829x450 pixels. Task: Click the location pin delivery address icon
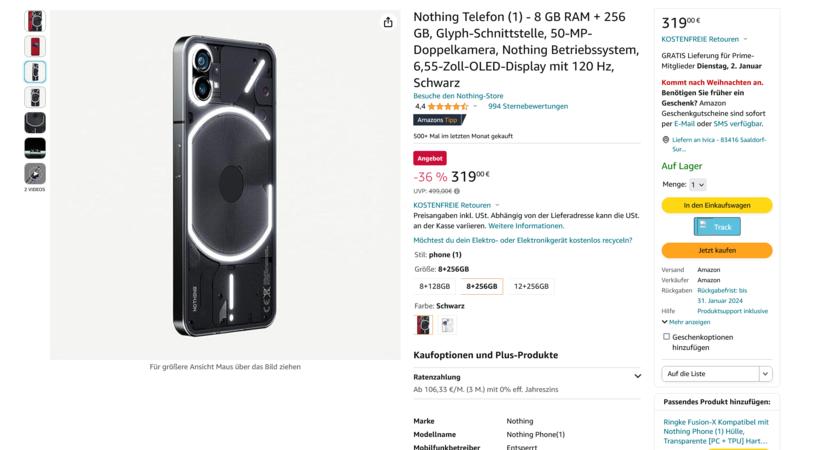(x=666, y=140)
